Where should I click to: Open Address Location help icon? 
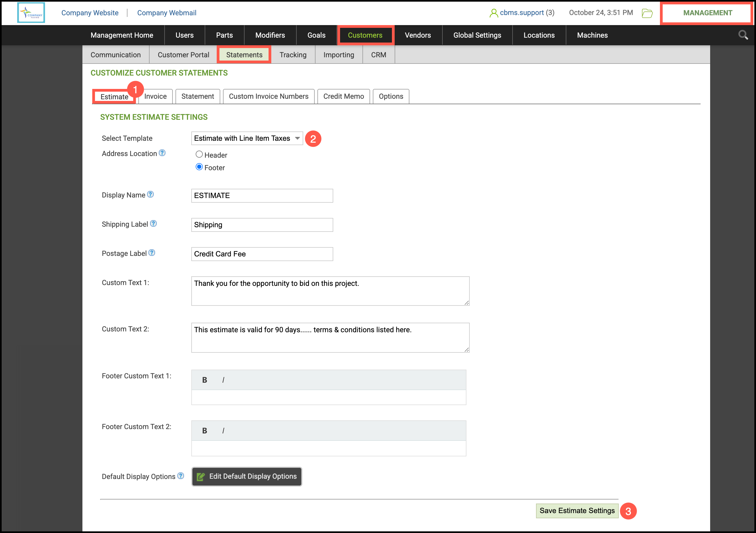tap(162, 153)
